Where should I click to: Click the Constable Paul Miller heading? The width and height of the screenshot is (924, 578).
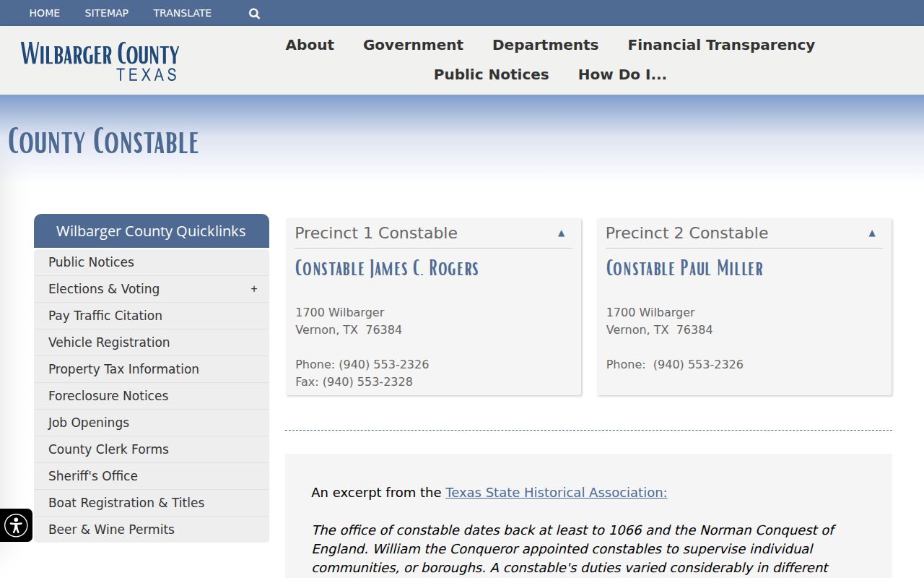point(684,268)
